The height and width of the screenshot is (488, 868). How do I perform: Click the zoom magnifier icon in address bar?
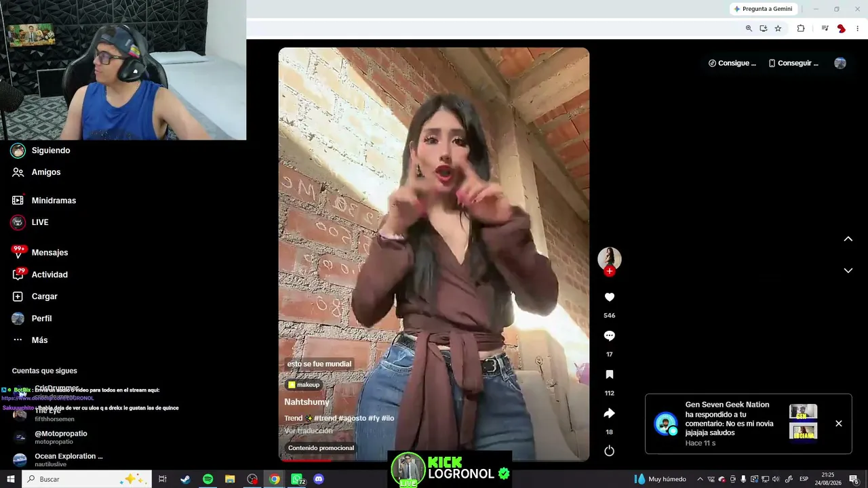749,28
